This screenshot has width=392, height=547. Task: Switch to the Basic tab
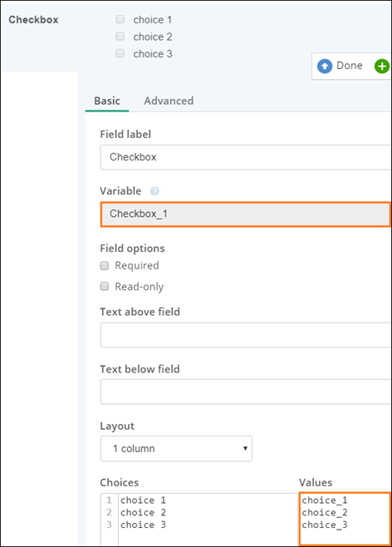click(x=107, y=101)
